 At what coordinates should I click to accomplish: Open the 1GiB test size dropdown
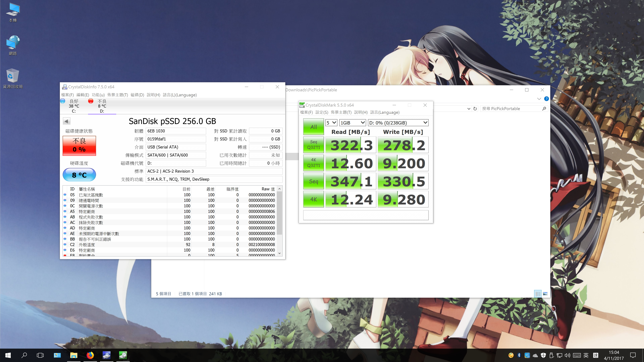[353, 123]
